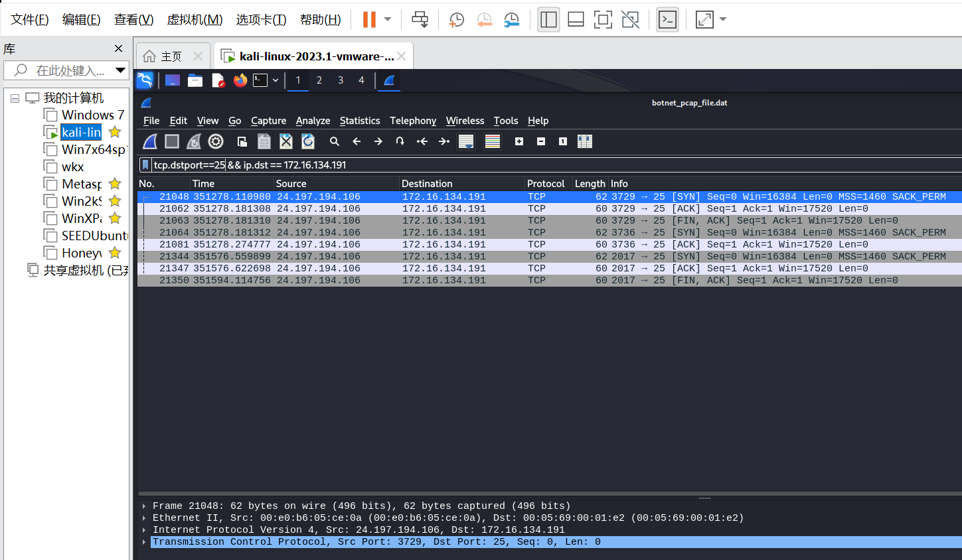Expand the Ethernet II details row

coord(144,518)
